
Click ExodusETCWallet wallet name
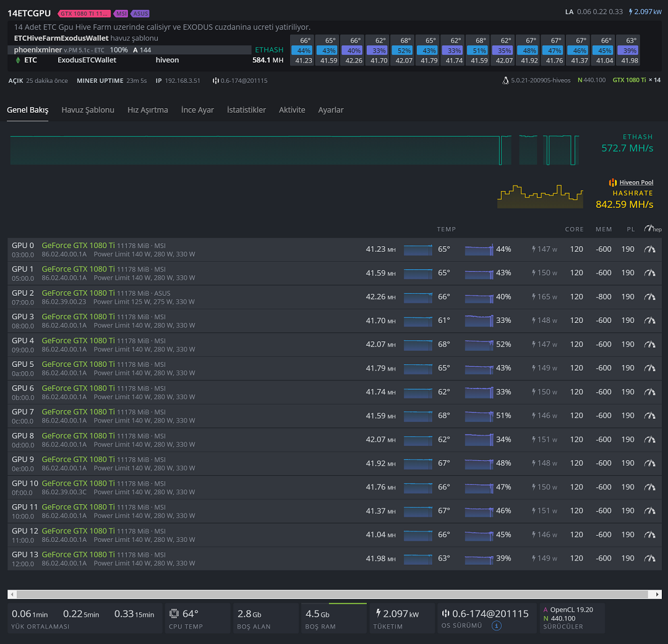pos(87,60)
